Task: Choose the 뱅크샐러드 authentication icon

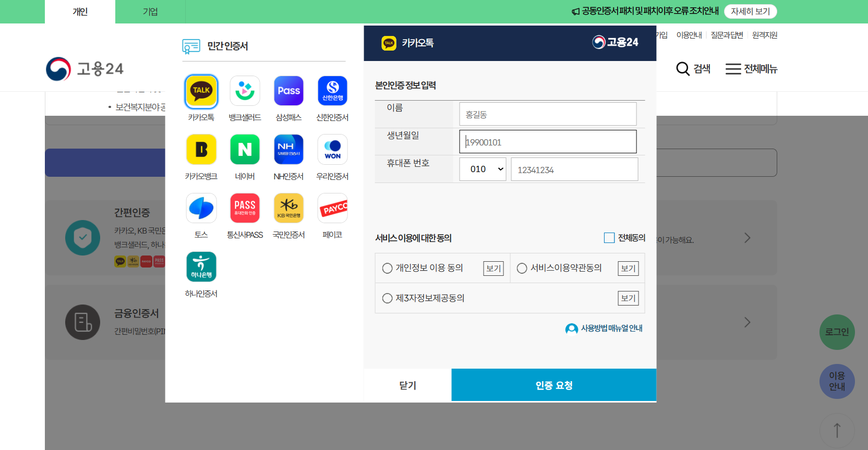Action: click(245, 91)
